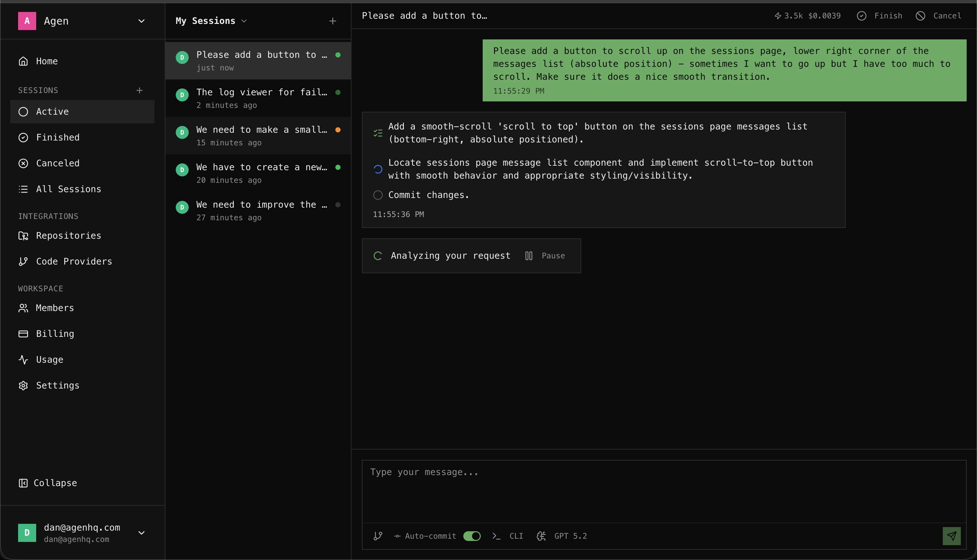The height and width of the screenshot is (560, 977).
Task: Click the message input field
Action: 664,490
